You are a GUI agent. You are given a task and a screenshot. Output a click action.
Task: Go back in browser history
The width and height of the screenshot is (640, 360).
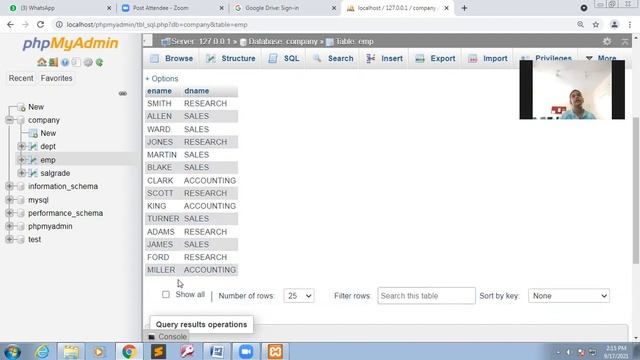coord(11,24)
